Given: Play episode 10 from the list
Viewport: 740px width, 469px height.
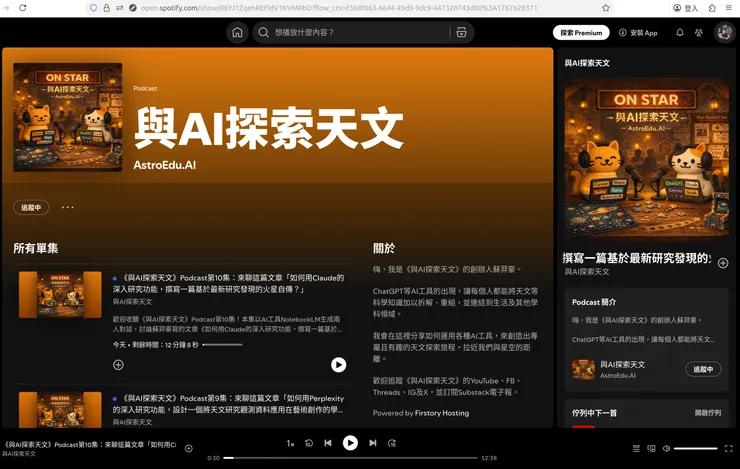Looking at the screenshot, I should [338, 365].
